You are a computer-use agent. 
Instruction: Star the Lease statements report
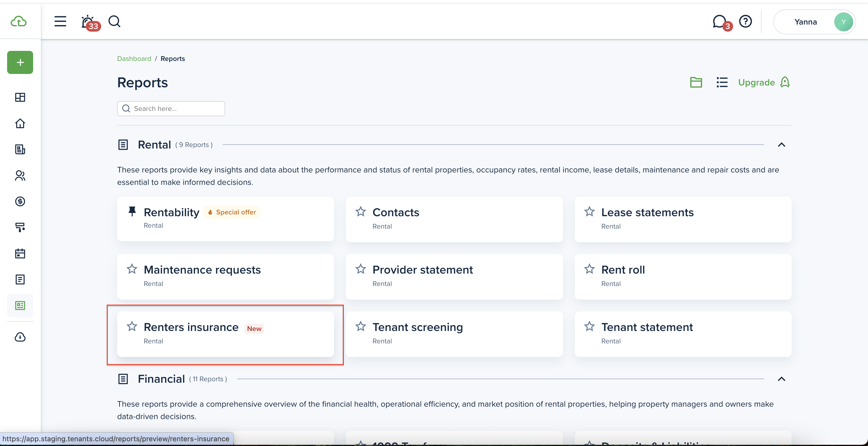point(589,211)
